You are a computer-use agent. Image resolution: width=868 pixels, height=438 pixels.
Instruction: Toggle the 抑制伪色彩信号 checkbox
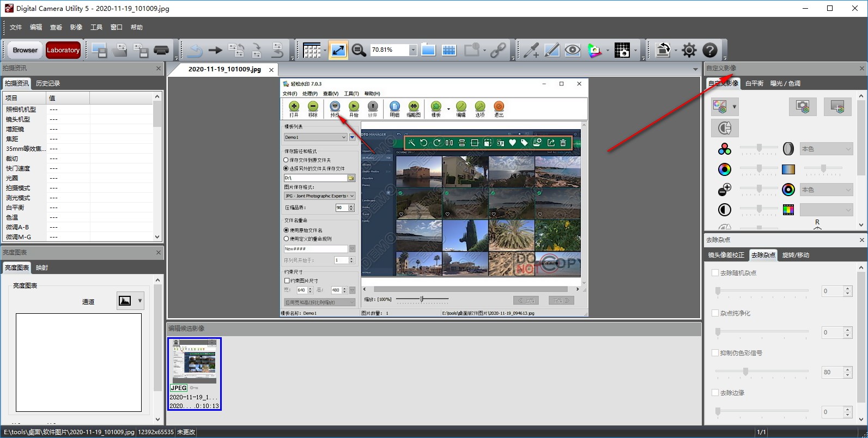coord(715,353)
